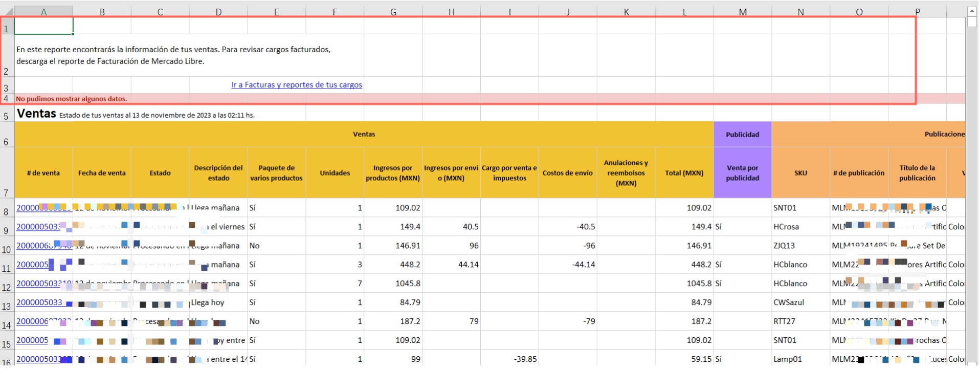This screenshot has height=391, width=980.
Task: Select the SKU column header cell
Action: [800, 173]
